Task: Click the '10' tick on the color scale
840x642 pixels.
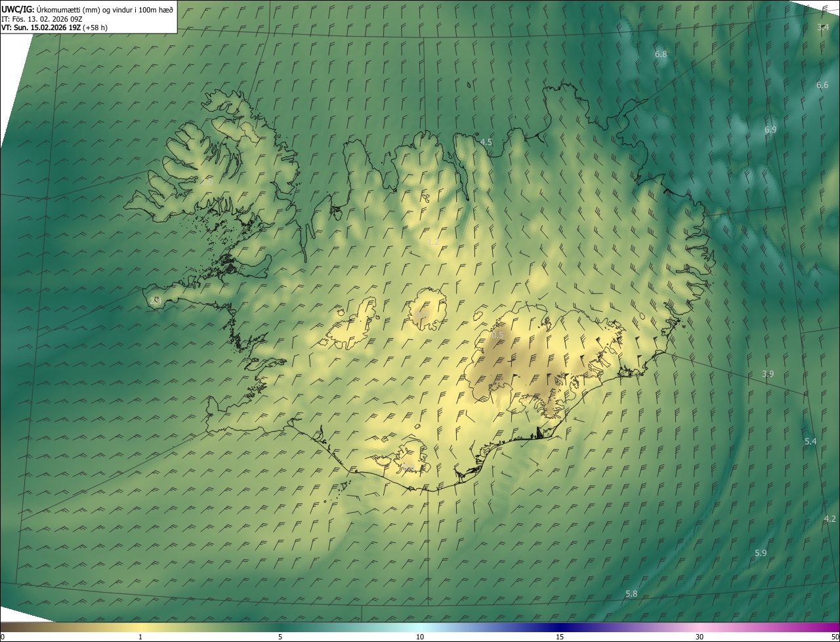Action: click(420, 637)
